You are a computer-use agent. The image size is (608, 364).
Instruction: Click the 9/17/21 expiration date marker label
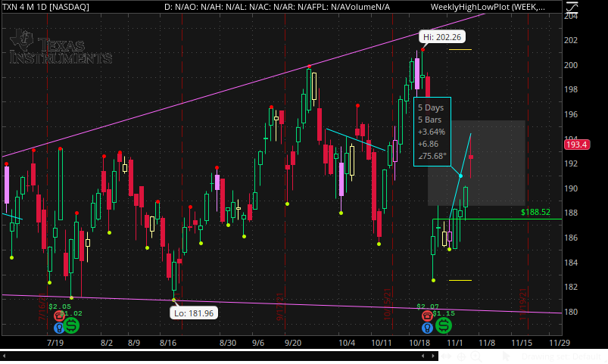[280, 307]
